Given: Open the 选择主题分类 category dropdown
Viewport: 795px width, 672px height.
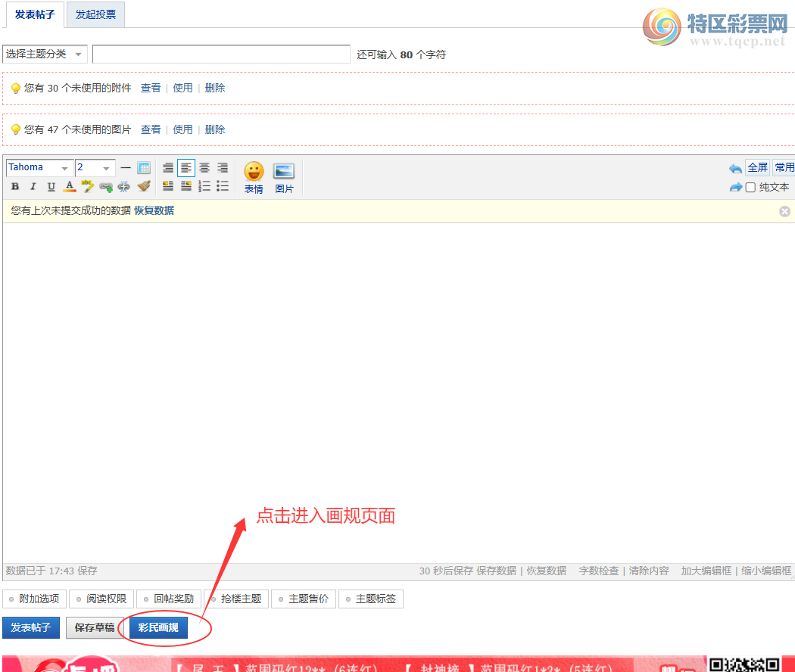Looking at the screenshot, I should pyautogui.click(x=43, y=54).
